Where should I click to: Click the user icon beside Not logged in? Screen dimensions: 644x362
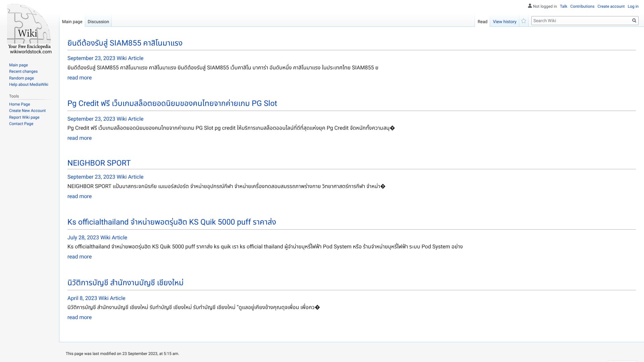pos(530,6)
